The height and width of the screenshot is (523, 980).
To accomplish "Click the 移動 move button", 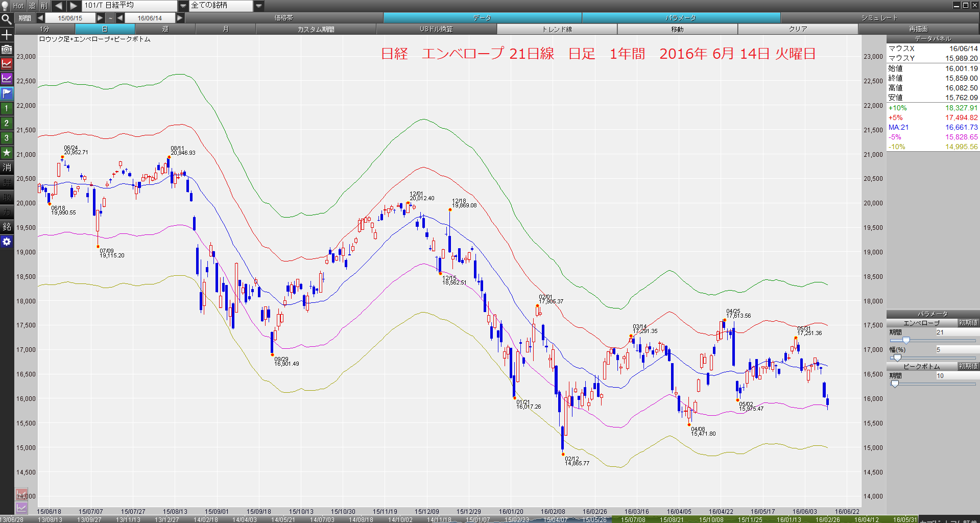I will pyautogui.click(x=677, y=29).
